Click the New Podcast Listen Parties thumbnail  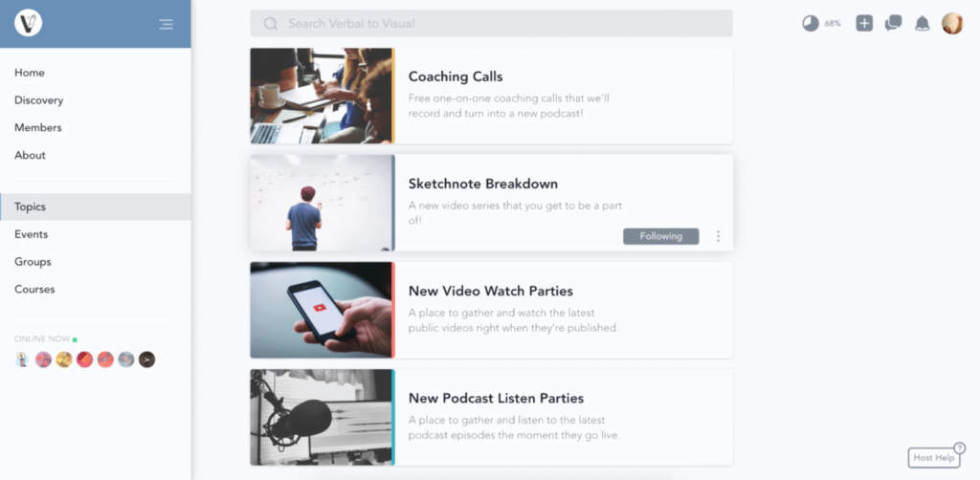323,417
